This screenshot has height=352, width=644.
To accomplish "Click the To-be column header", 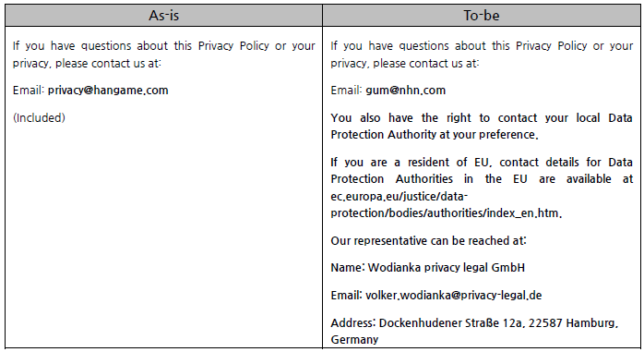I will point(482,16).
